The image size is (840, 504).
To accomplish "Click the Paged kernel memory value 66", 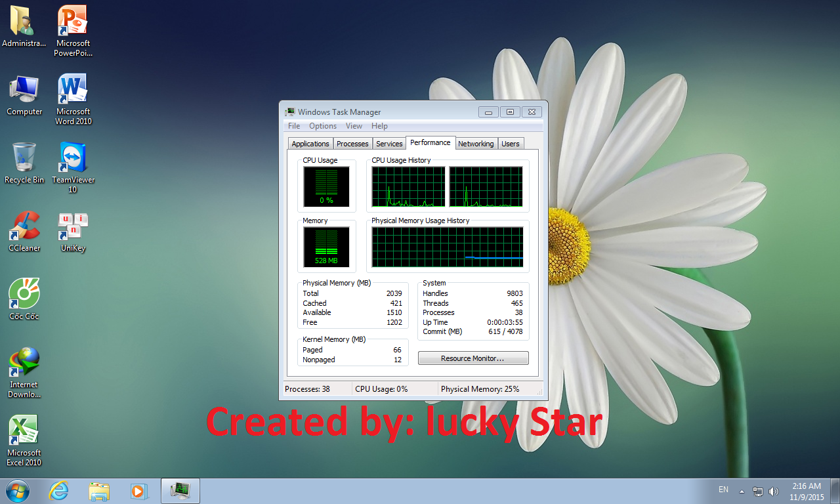I will 397,350.
